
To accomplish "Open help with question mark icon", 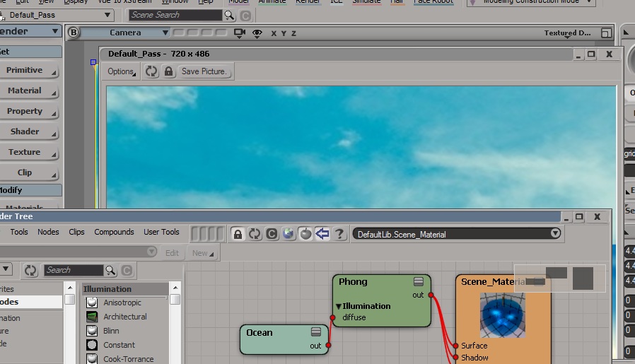I will [339, 234].
